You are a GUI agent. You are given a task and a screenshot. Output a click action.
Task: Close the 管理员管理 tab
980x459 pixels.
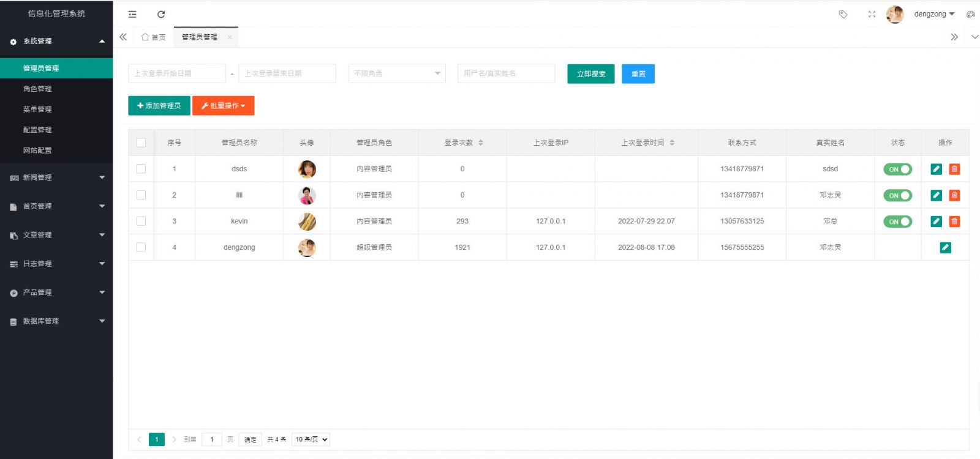(230, 37)
